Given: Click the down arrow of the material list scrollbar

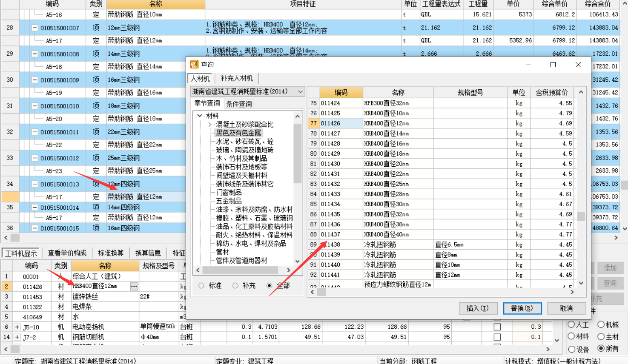Looking at the screenshot, I should (581, 283).
